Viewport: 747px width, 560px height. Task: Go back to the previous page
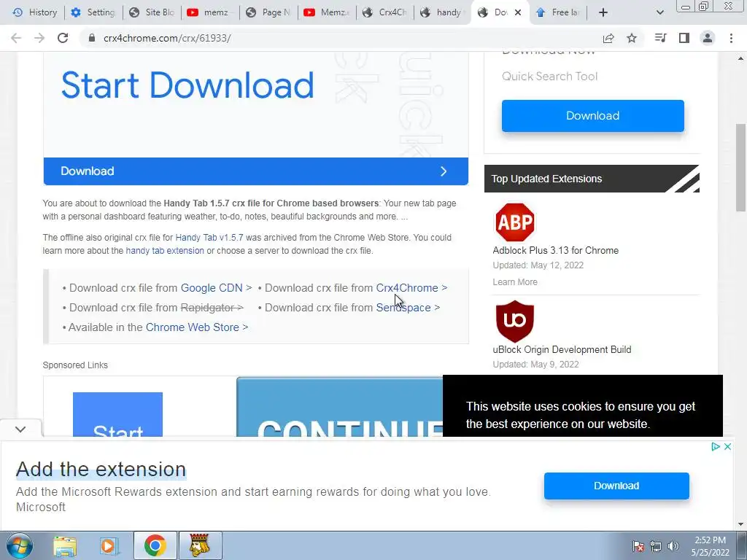point(16,38)
